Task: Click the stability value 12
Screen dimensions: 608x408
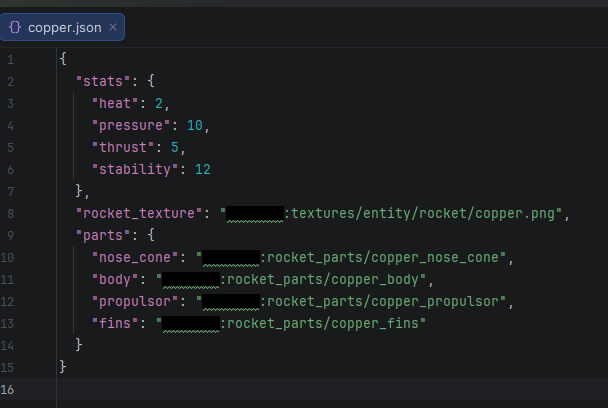Action: (x=203, y=169)
